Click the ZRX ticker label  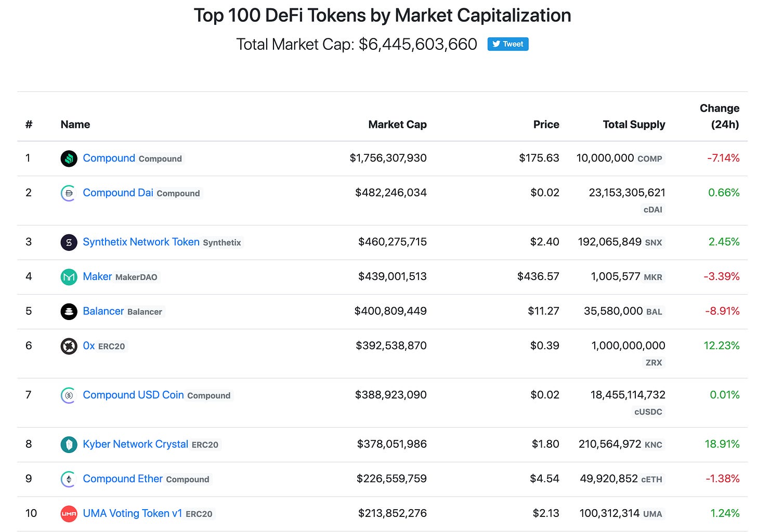pos(654,363)
